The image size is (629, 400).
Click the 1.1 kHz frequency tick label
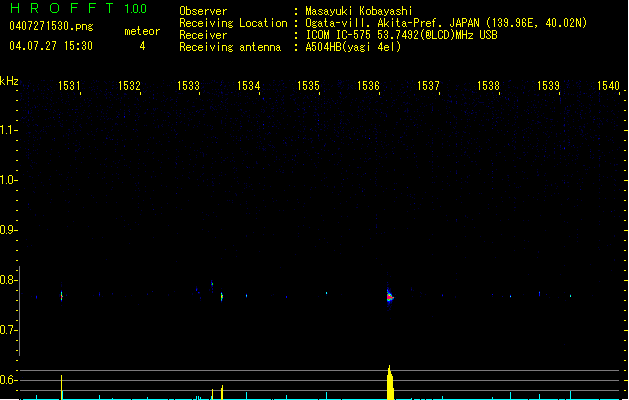pyautogui.click(x=8, y=130)
